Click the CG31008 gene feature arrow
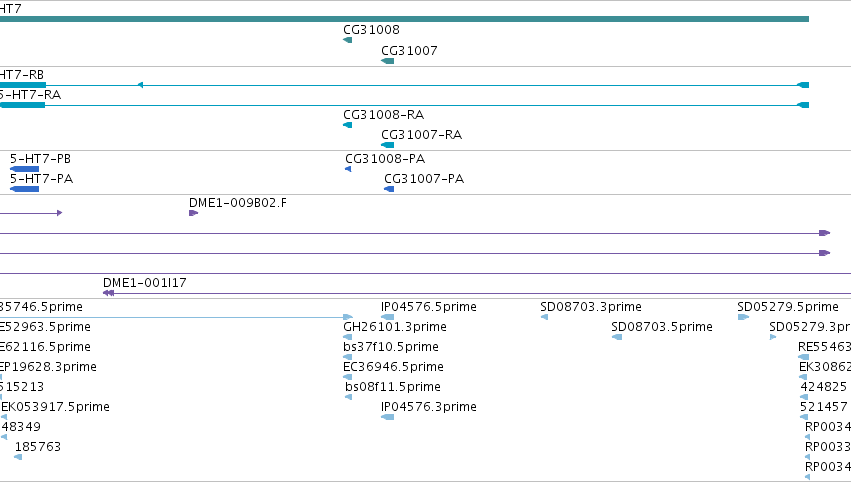The height and width of the screenshot is (482, 851). (x=347, y=40)
